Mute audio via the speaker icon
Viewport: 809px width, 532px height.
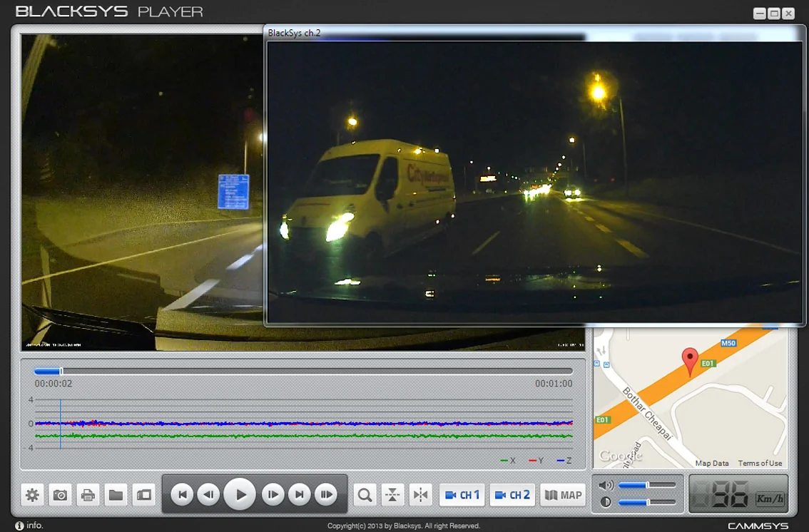click(x=606, y=485)
